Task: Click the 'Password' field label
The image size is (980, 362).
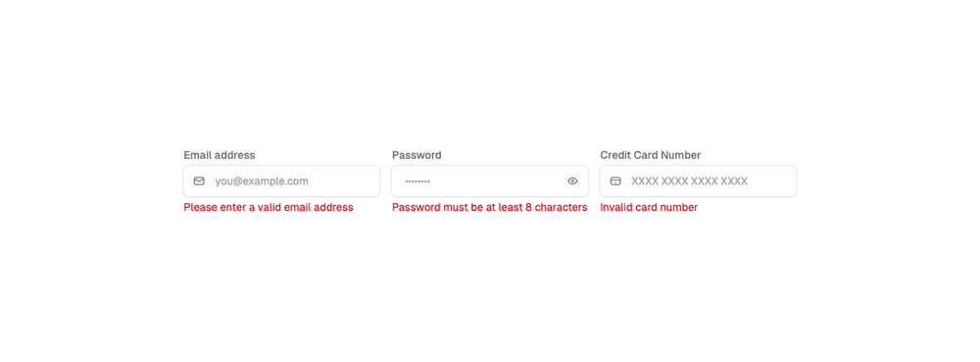Action: click(416, 155)
